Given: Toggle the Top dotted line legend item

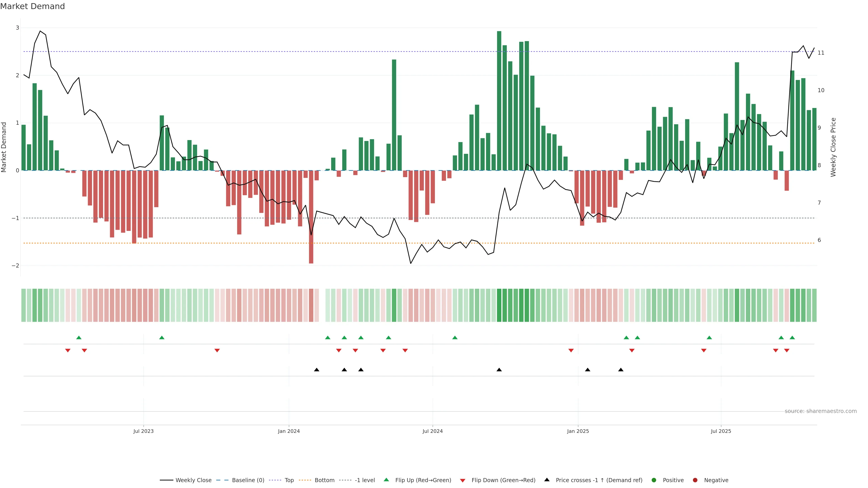Looking at the screenshot, I should pyautogui.click(x=289, y=480).
